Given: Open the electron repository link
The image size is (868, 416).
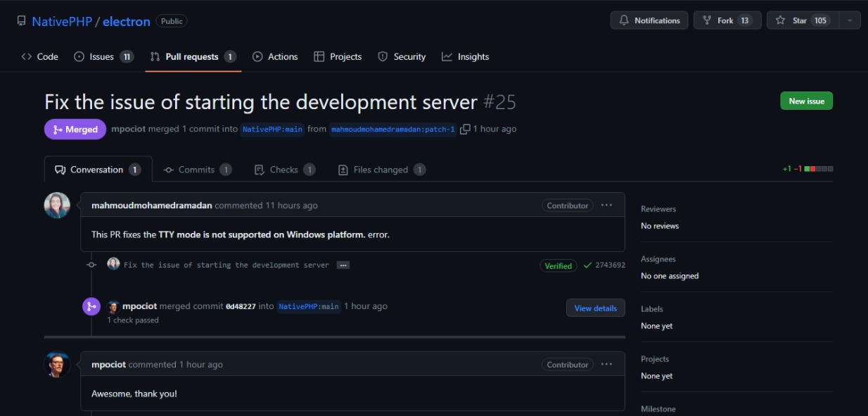Looking at the screenshot, I should click(x=127, y=21).
